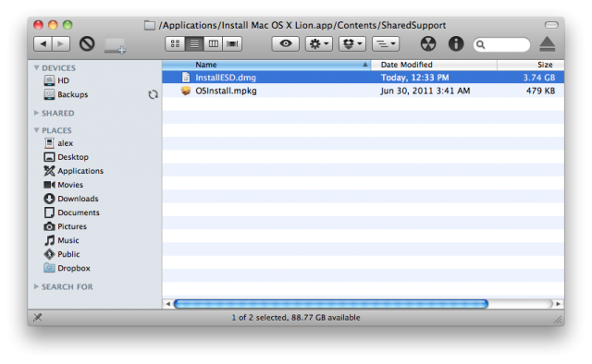Click the sync icon next to Backups
Screen dimensions: 592x364
[x=153, y=94]
